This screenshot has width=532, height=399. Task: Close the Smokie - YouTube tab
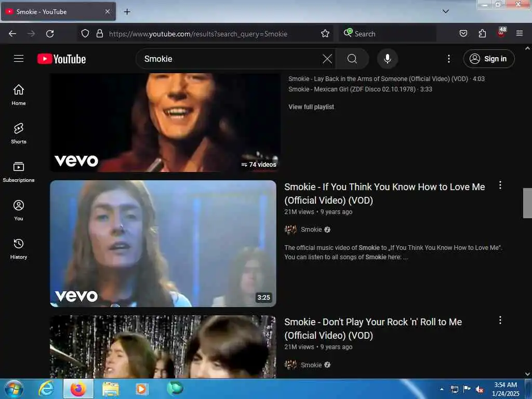click(x=107, y=11)
